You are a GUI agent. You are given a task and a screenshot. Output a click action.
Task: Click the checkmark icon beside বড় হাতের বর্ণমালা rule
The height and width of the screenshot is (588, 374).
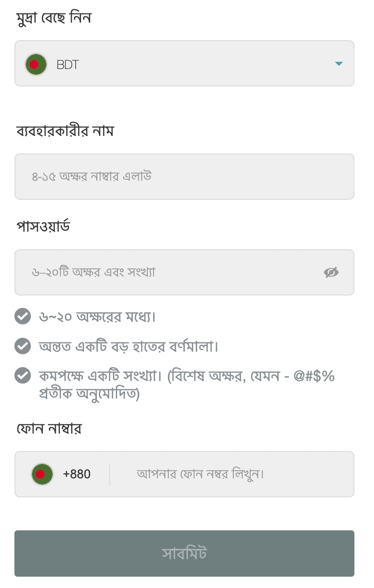(23, 346)
